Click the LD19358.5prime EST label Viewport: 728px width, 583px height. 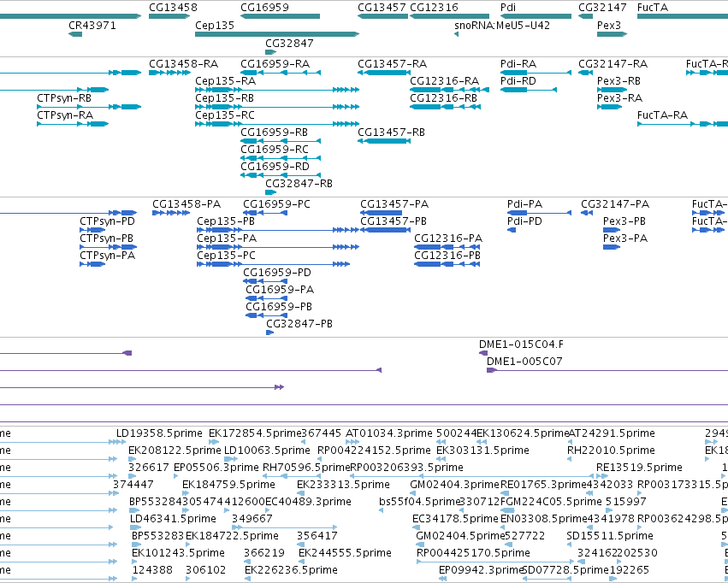pyautogui.click(x=159, y=433)
